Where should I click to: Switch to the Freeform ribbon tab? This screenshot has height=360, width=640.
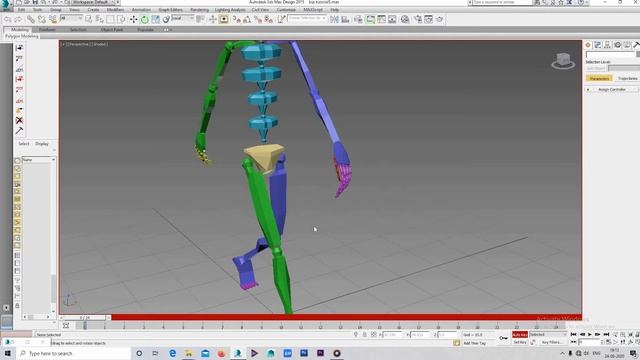(x=47, y=30)
